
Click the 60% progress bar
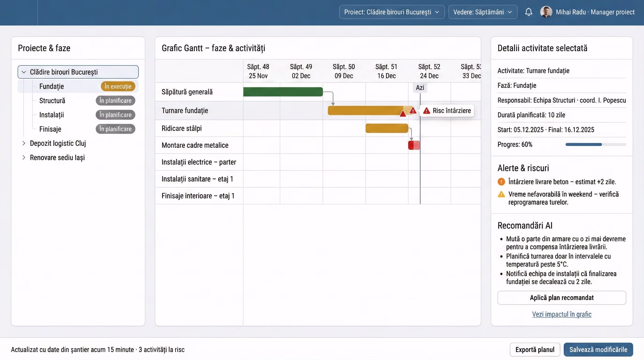596,144
